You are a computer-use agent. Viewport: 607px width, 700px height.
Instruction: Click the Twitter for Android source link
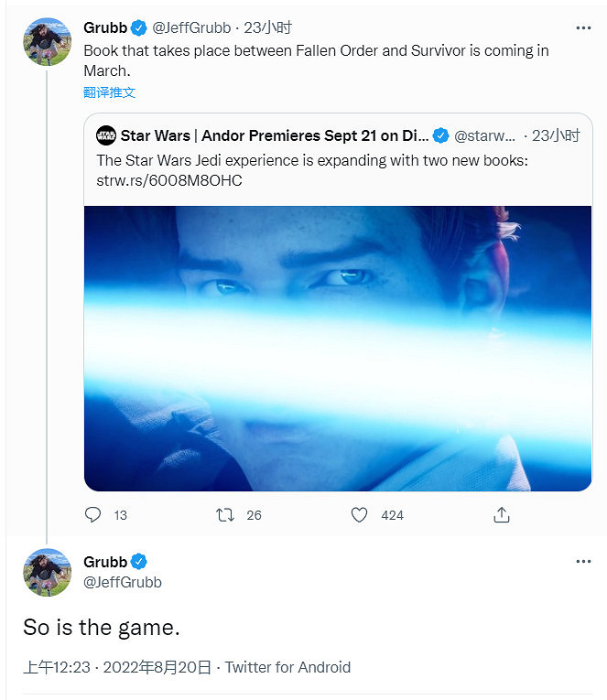tap(287, 667)
